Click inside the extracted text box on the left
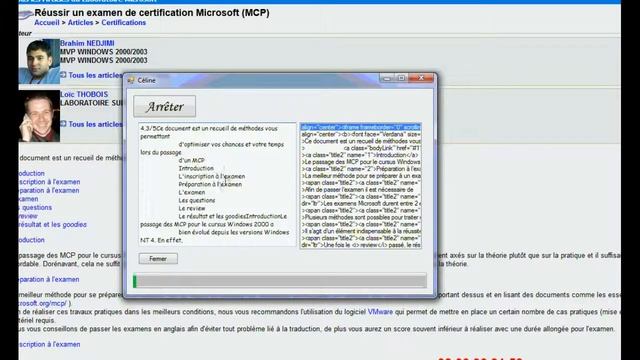 pyautogui.click(x=217, y=184)
